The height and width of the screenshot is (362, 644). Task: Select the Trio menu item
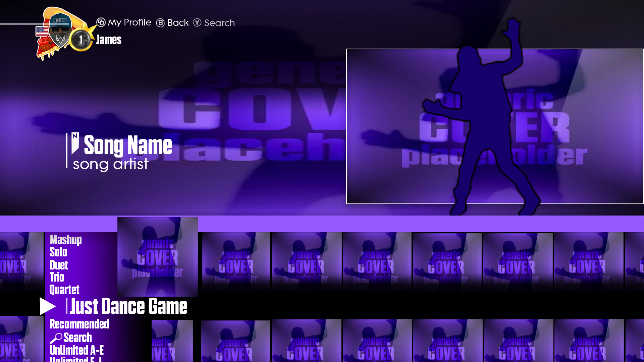click(57, 277)
